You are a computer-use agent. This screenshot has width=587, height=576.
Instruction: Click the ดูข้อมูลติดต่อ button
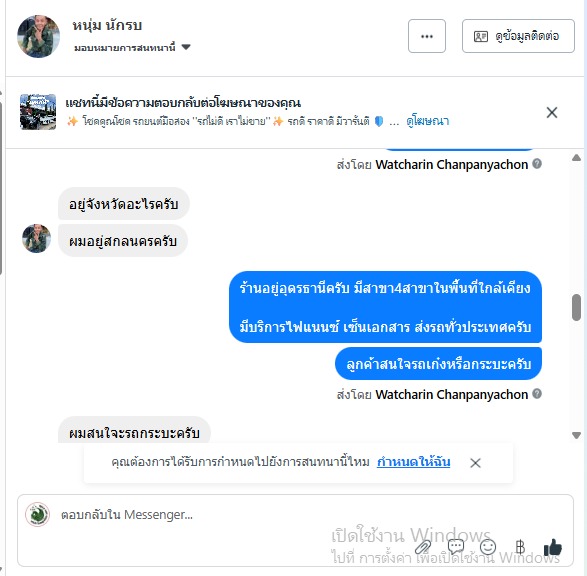(518, 36)
